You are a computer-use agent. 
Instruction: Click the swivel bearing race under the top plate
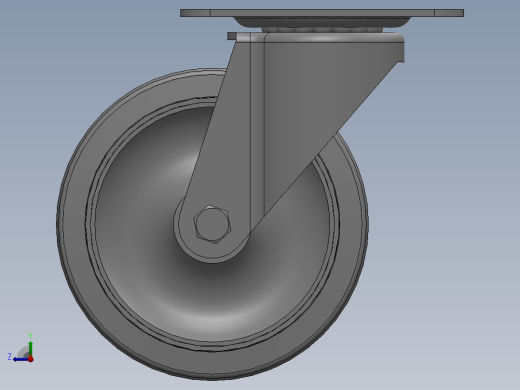point(322,23)
